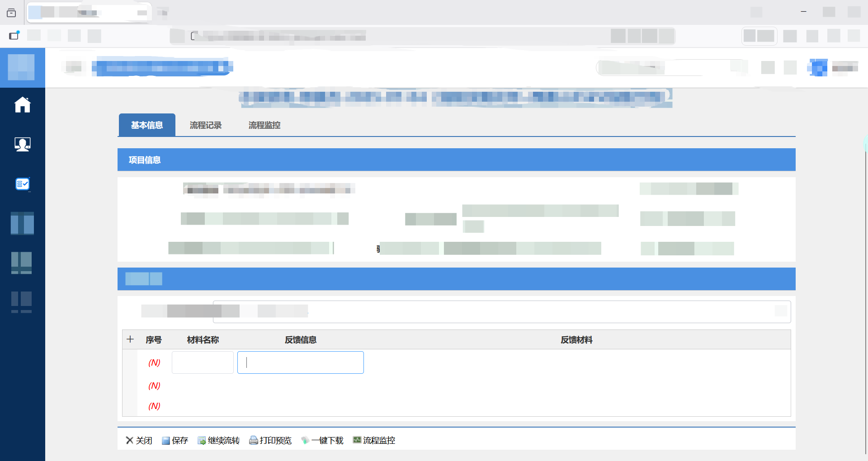Open 打印预览 print preview
This screenshot has width=868, height=461.
click(270, 440)
